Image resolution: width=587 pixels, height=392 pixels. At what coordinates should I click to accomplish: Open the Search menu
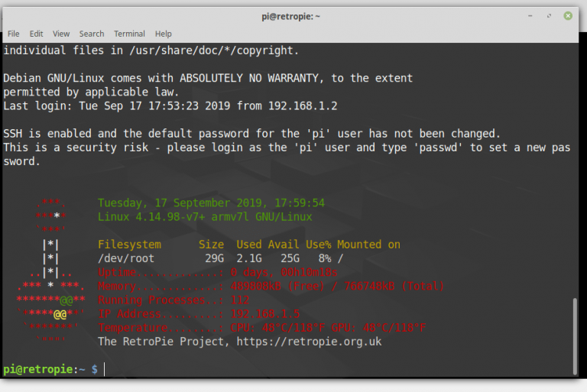click(x=92, y=34)
